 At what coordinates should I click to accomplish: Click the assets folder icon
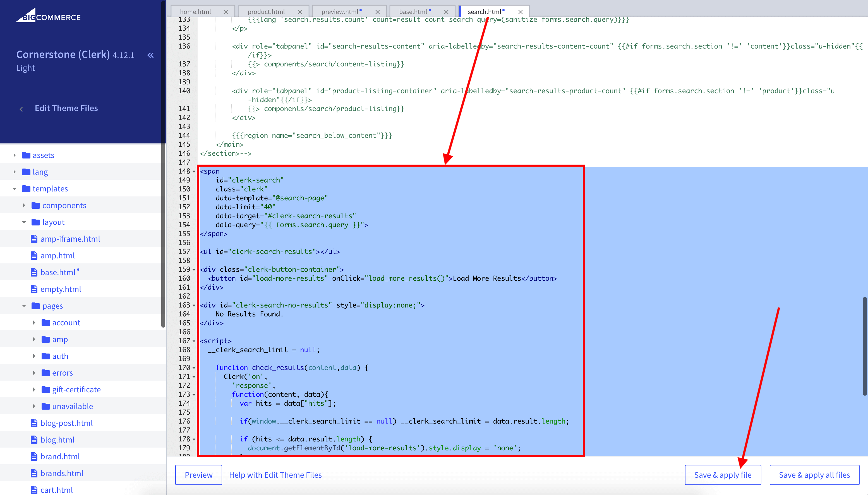pyautogui.click(x=26, y=155)
